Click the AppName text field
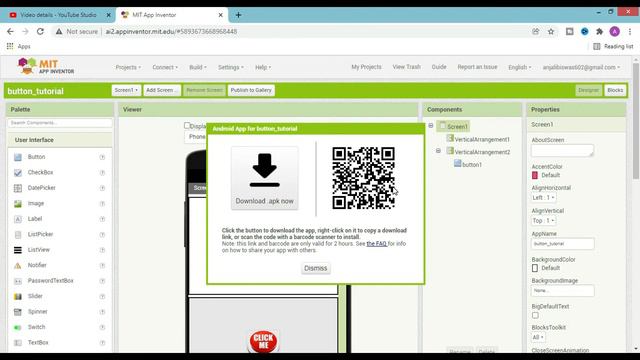The image size is (640, 360). click(562, 244)
